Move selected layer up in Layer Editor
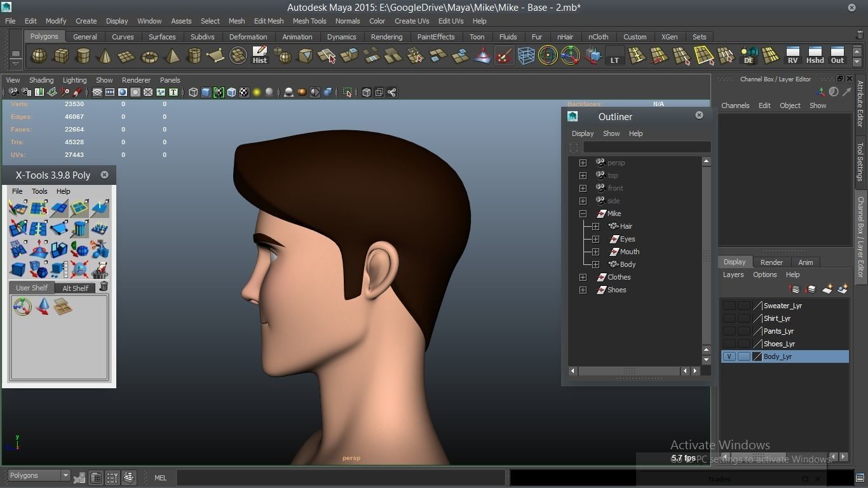The width and height of the screenshot is (868, 488). click(x=794, y=289)
